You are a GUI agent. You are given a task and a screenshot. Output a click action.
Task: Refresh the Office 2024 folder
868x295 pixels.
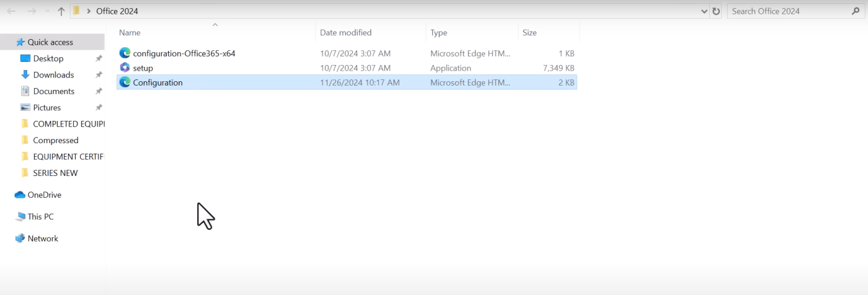coord(716,11)
